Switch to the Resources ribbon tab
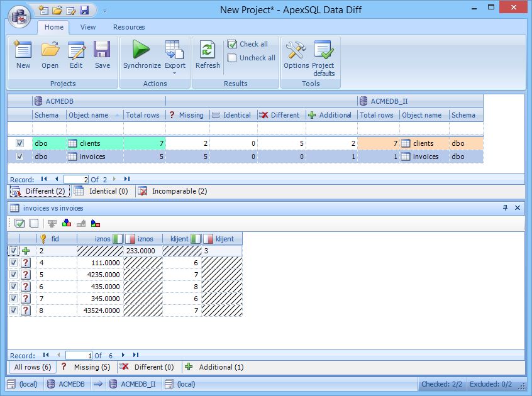 (x=129, y=27)
